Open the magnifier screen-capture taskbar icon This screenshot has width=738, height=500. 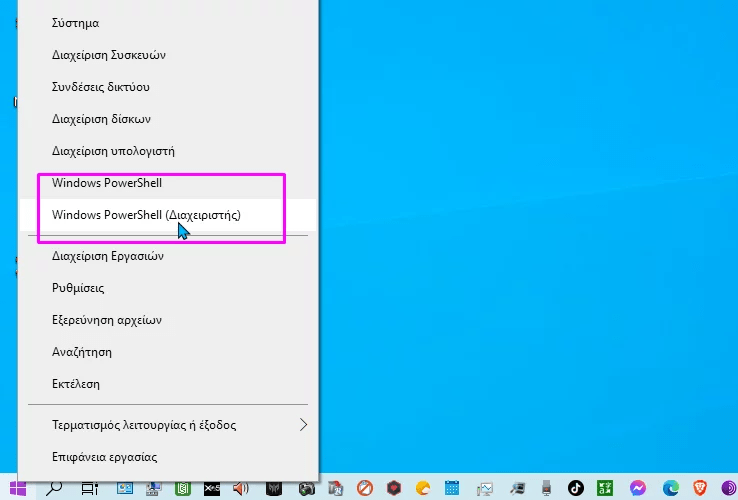[517, 488]
